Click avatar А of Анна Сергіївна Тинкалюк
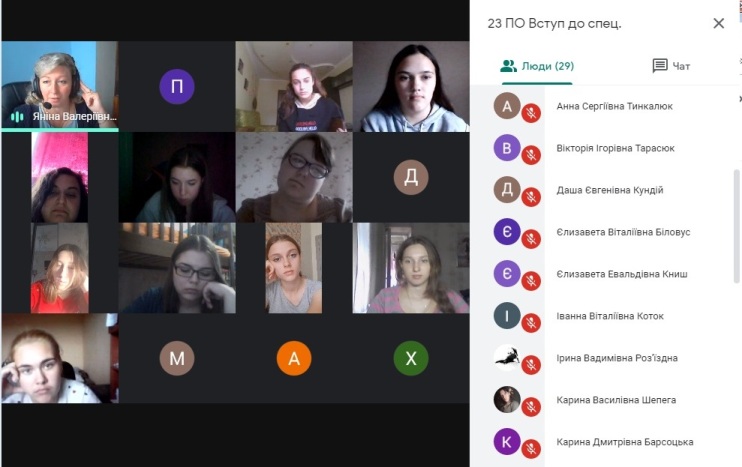The height and width of the screenshot is (467, 742). tap(507, 106)
